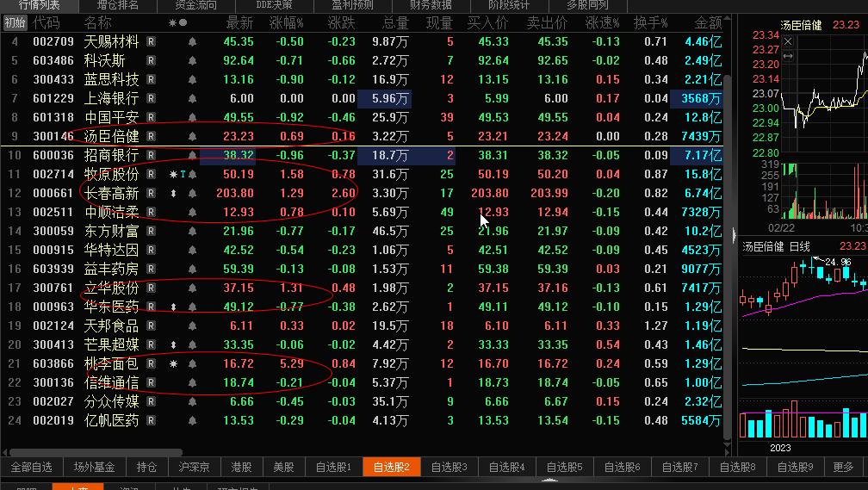
Task: Click the R margin badge next to 华特达因
Action: point(152,250)
